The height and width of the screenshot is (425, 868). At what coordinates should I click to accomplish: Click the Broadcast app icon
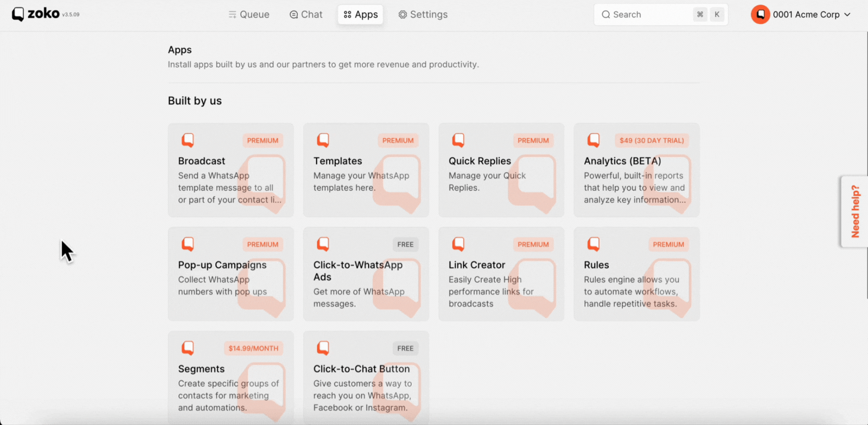click(x=188, y=140)
